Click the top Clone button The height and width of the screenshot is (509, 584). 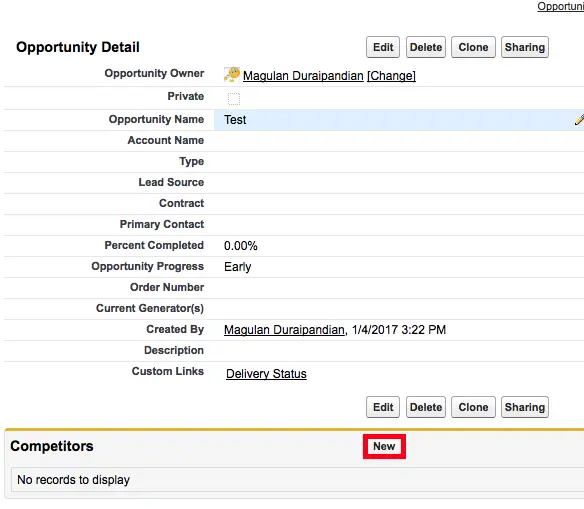click(473, 47)
